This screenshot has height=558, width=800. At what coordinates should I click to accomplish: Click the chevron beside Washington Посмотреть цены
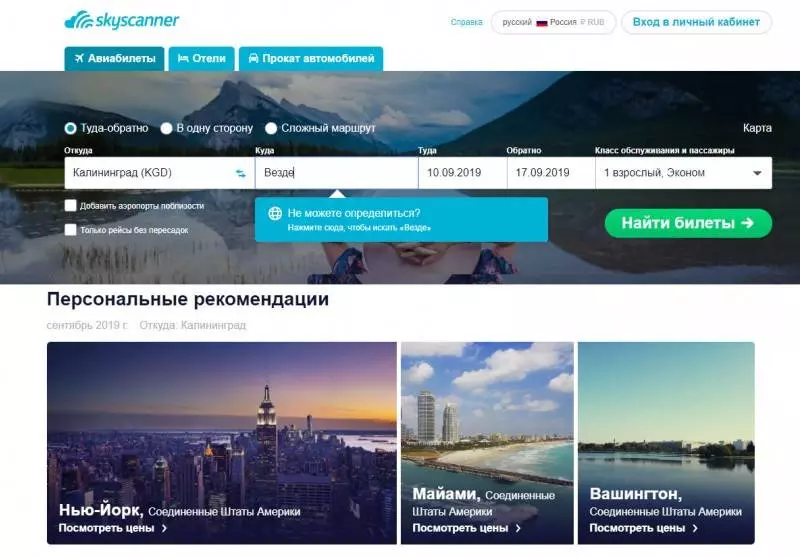(695, 528)
